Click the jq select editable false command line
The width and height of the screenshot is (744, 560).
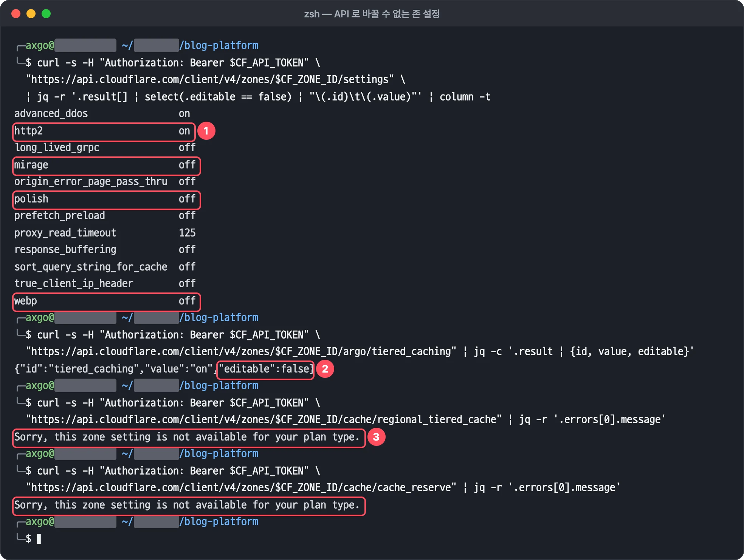258,96
